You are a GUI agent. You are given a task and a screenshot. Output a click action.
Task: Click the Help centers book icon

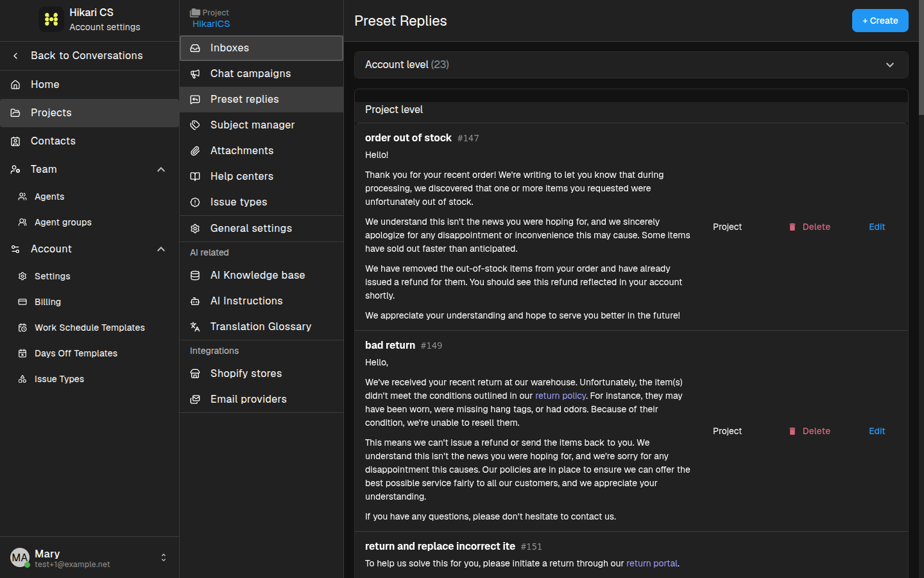click(x=195, y=177)
